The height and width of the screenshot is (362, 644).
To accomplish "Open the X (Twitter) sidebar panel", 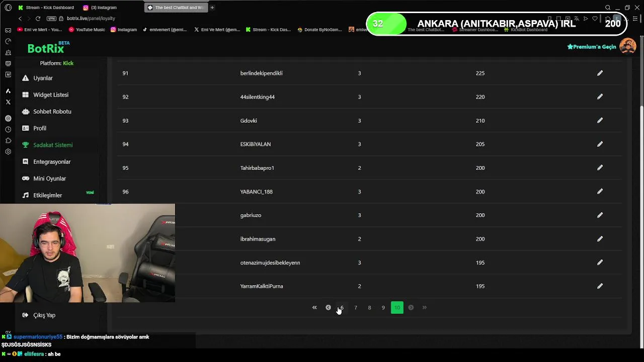I will tap(8, 102).
